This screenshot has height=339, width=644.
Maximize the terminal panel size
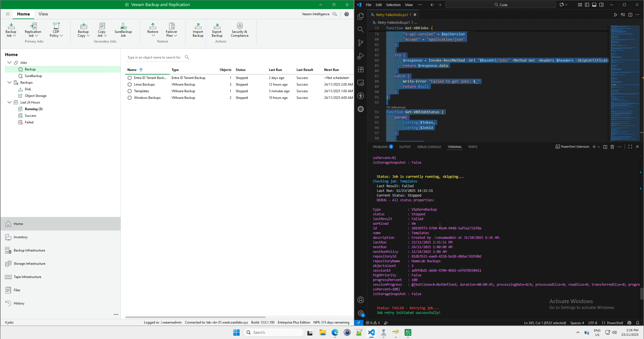(630, 147)
